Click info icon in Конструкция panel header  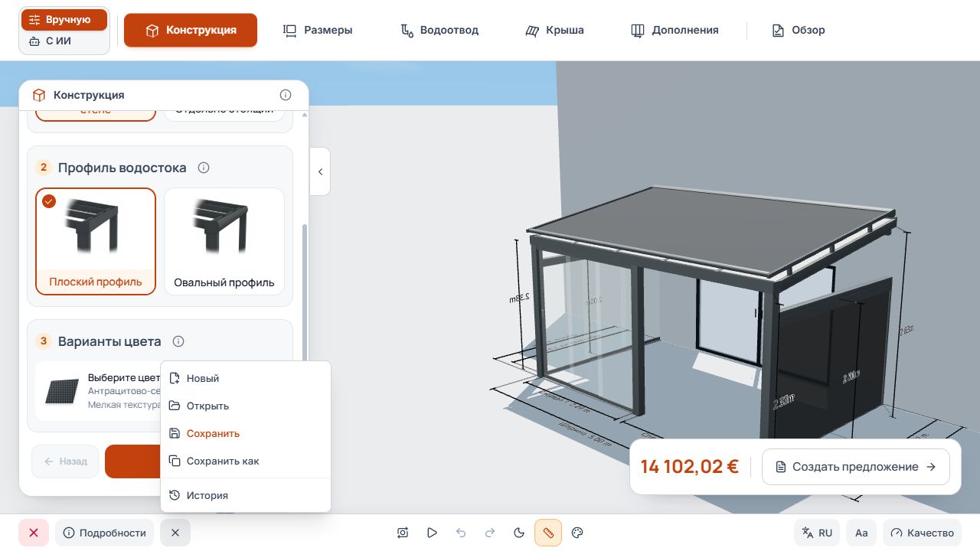point(286,95)
